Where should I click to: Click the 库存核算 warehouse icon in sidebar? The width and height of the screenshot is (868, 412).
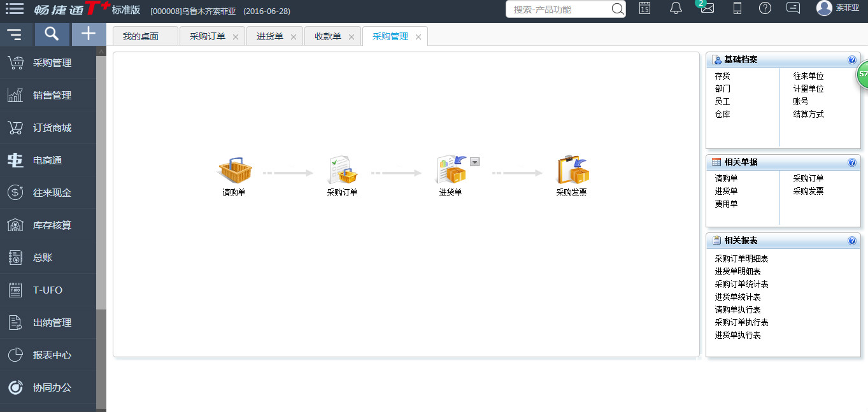click(x=15, y=225)
